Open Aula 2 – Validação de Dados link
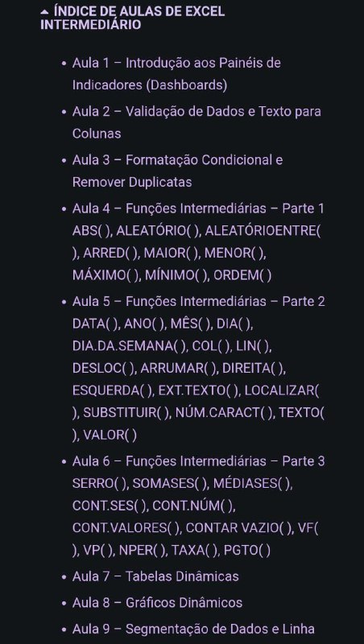364x644 pixels. 196,122
